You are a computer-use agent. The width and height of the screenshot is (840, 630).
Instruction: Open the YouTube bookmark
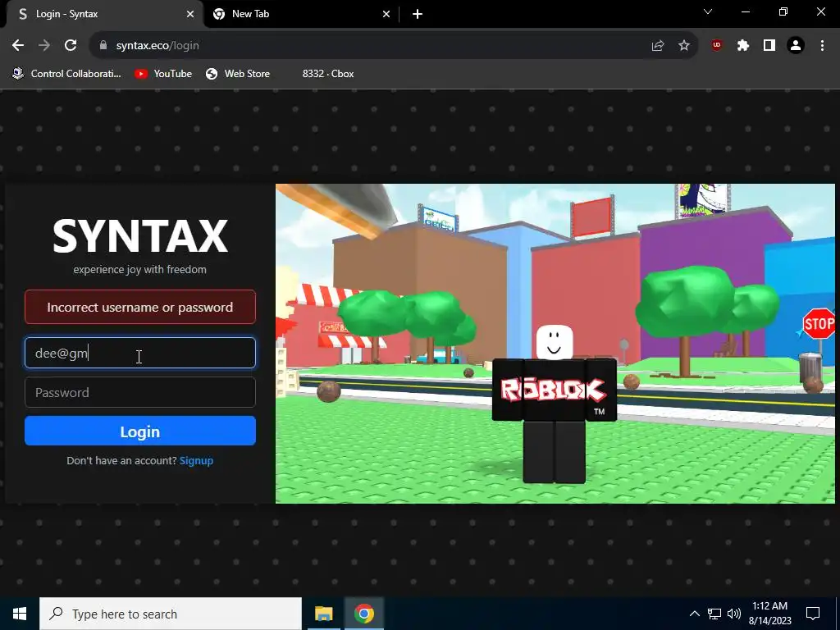[x=163, y=74]
